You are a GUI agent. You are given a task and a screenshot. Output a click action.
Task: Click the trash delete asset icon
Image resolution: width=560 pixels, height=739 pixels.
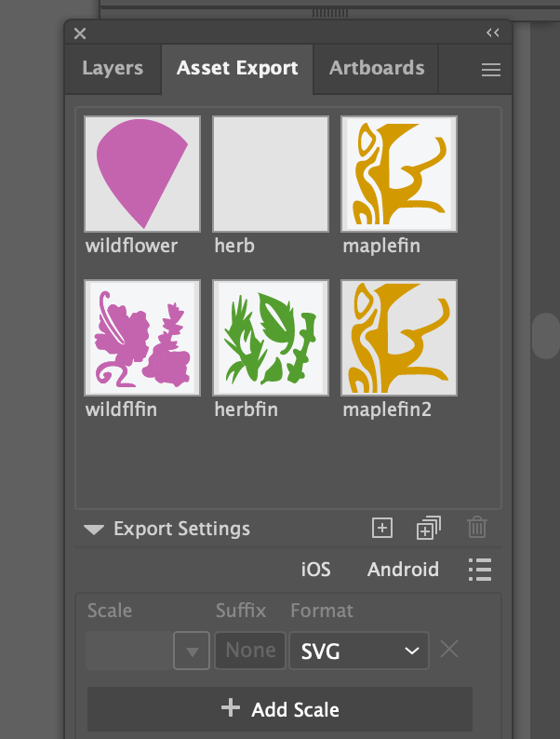click(477, 528)
